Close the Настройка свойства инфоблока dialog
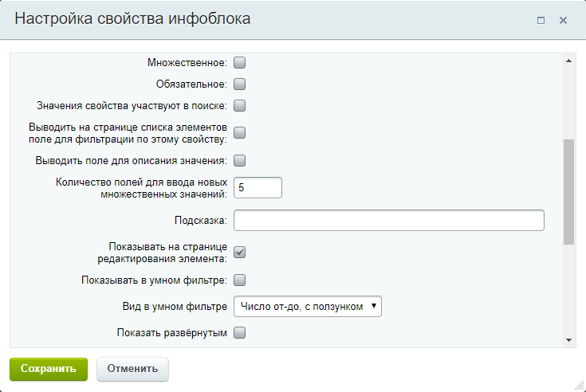Image resolution: width=586 pixels, height=392 pixels. (x=563, y=20)
